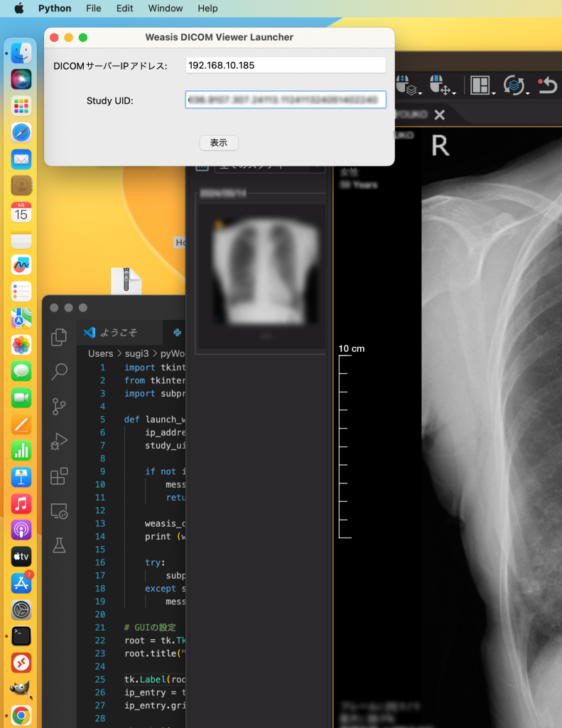The width and height of the screenshot is (562, 728).
Task: Open the File menu
Action: pos(93,9)
